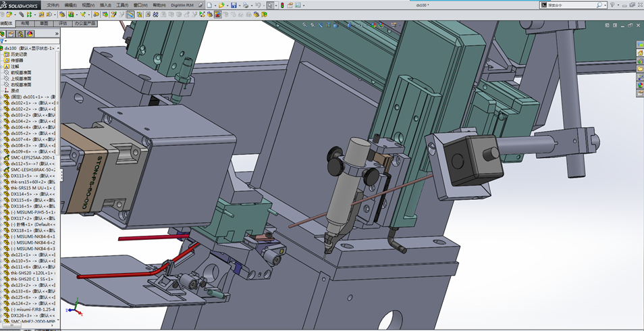Click the highlighted Interference Detection icon in assembly toolbar
This screenshot has width=644, height=331.
click(x=217, y=14)
